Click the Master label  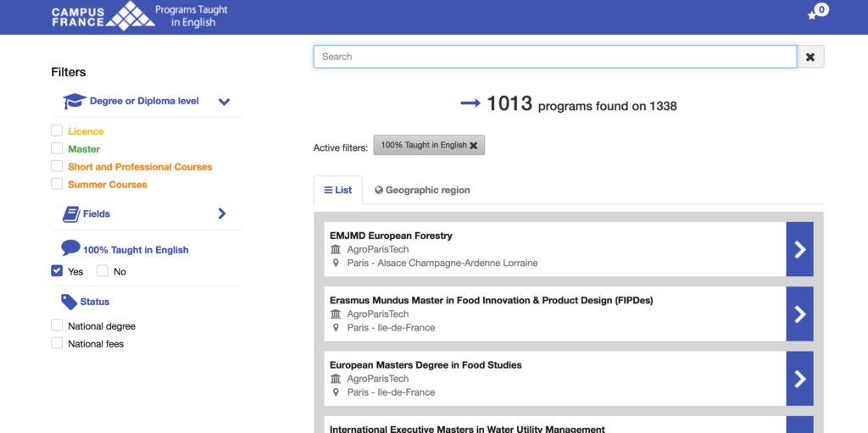click(x=84, y=149)
